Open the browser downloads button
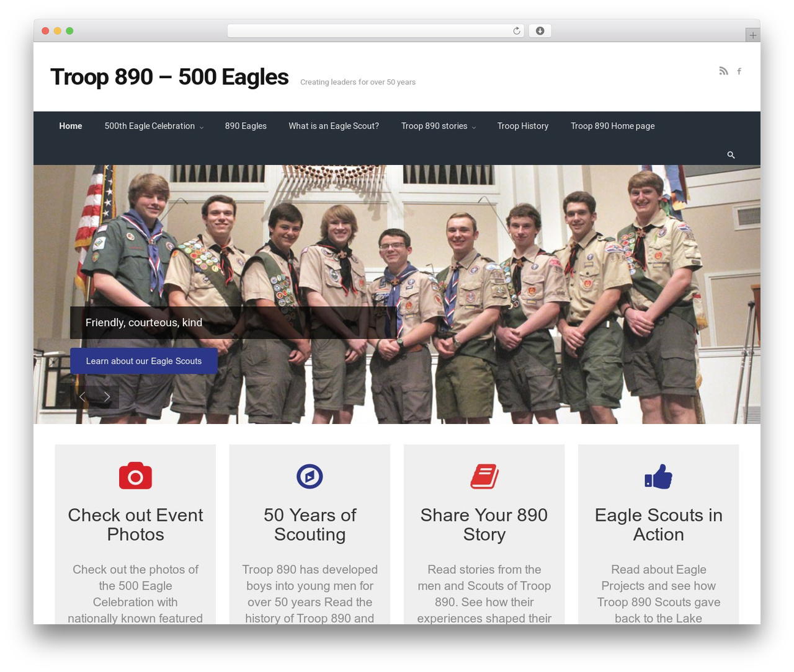 540,31
